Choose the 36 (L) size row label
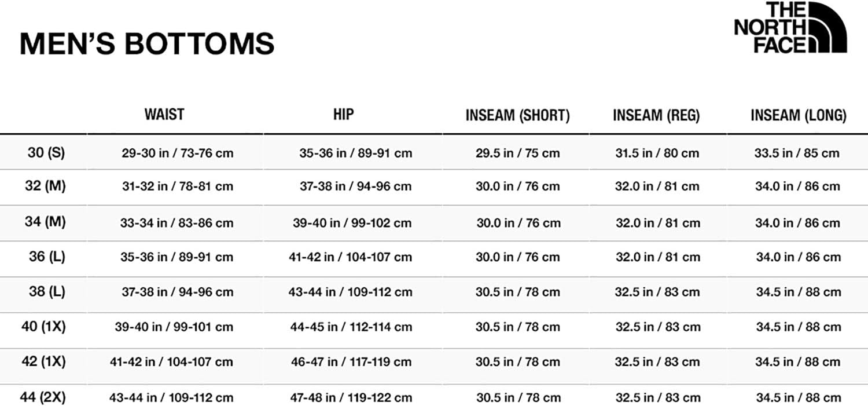The height and width of the screenshot is (406, 868). [x=47, y=257]
